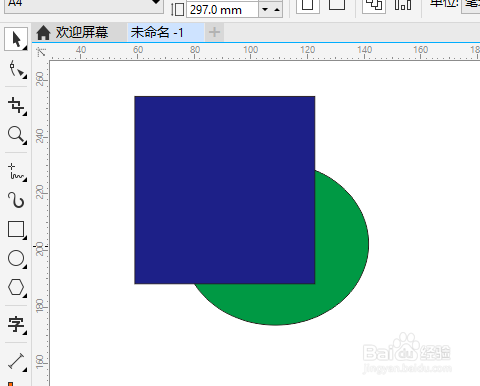Screen dimensions: 480x386
Task: Switch to the 欢迎屏幕 tab
Action: click(79, 32)
